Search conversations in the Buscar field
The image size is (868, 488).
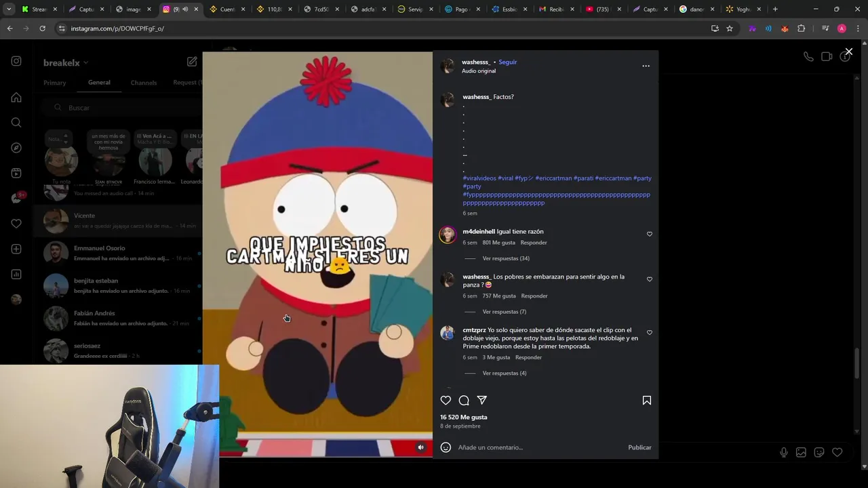pyautogui.click(x=122, y=108)
